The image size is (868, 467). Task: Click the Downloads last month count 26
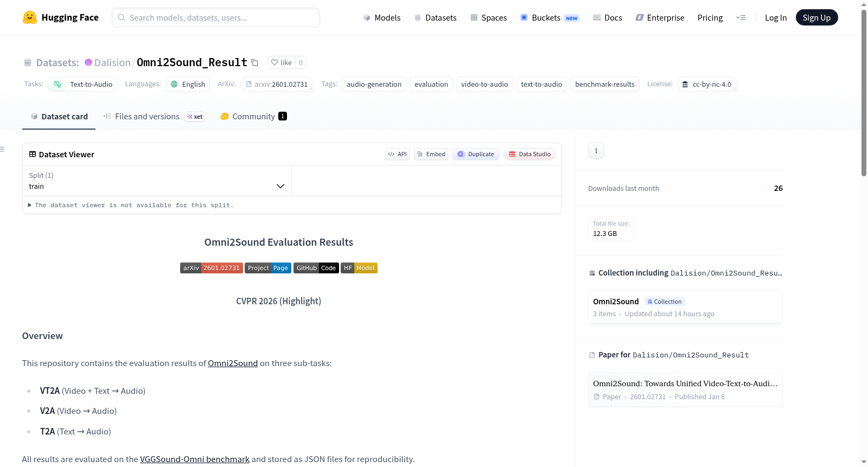tap(778, 188)
